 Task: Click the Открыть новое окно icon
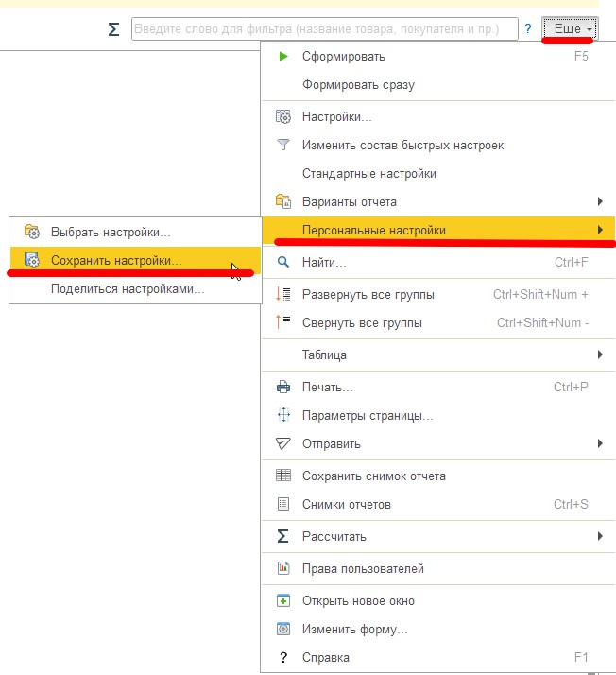point(282,601)
